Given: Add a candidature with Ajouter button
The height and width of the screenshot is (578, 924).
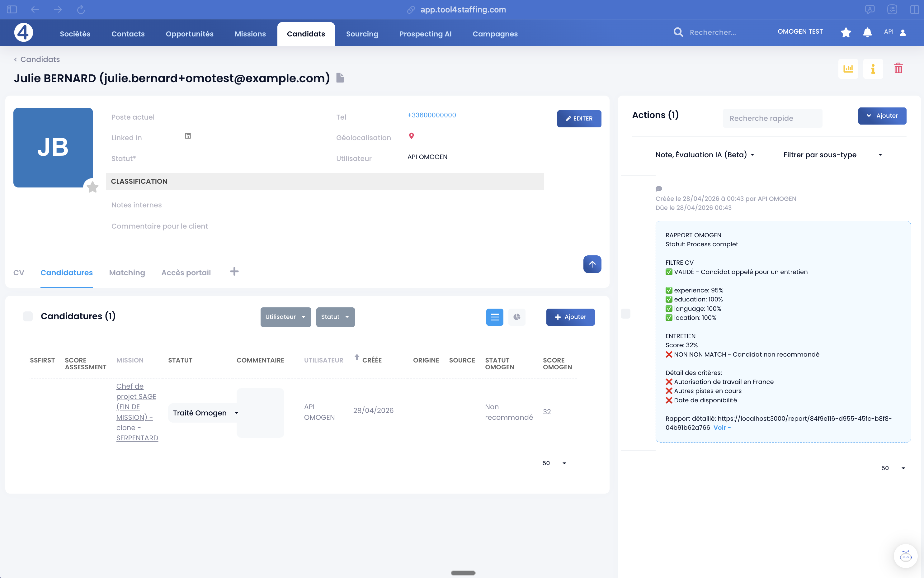Looking at the screenshot, I should point(570,317).
